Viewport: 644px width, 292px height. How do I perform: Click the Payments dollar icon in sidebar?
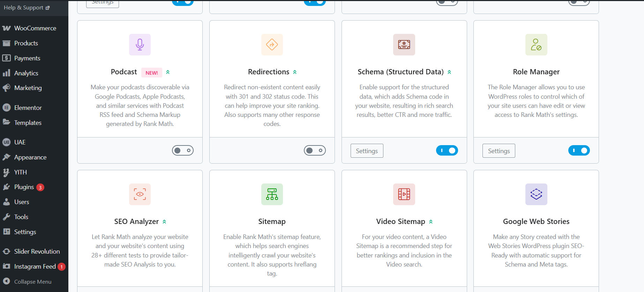click(6, 58)
